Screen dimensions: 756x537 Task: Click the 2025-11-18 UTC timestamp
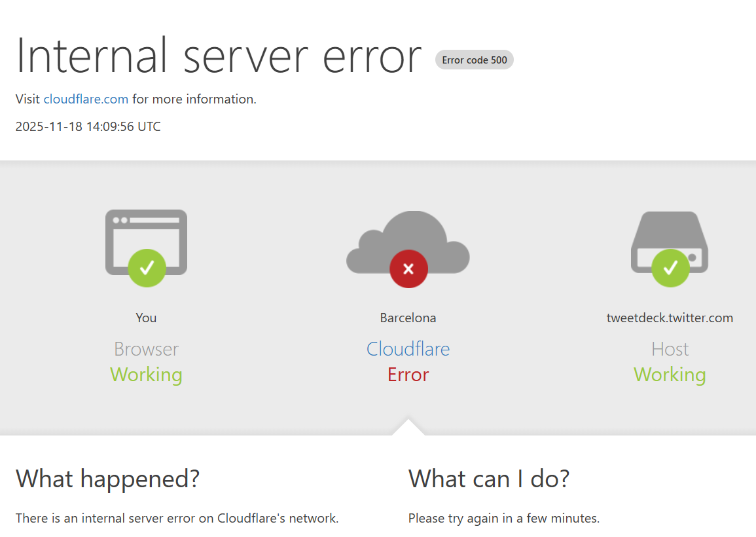point(88,126)
